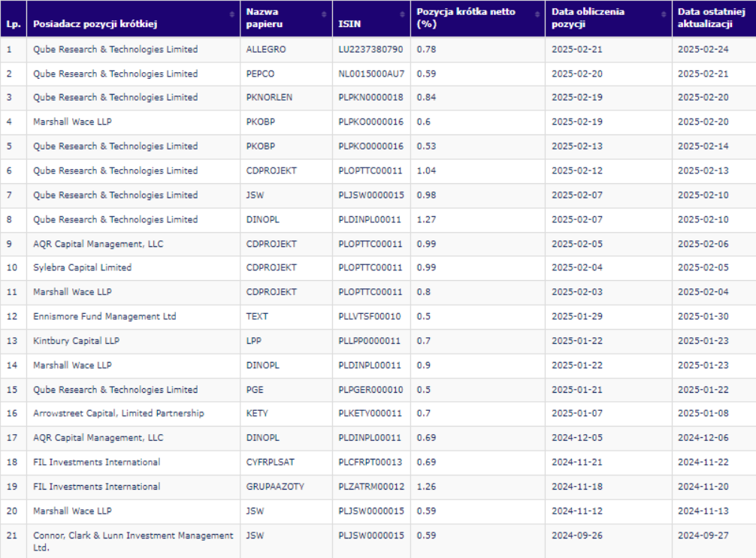The height and width of the screenshot is (558, 756).
Task: Click calculation date 2025-02-12
Action: pyautogui.click(x=576, y=170)
